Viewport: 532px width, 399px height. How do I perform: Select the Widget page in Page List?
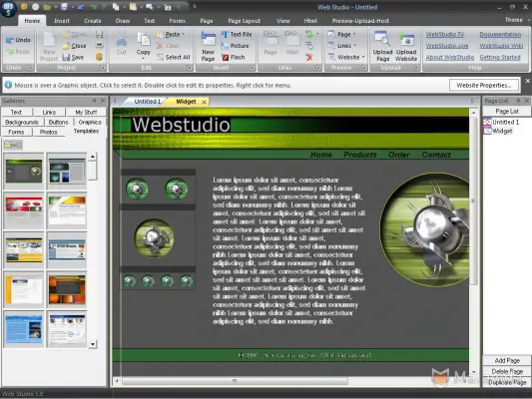[x=499, y=131]
